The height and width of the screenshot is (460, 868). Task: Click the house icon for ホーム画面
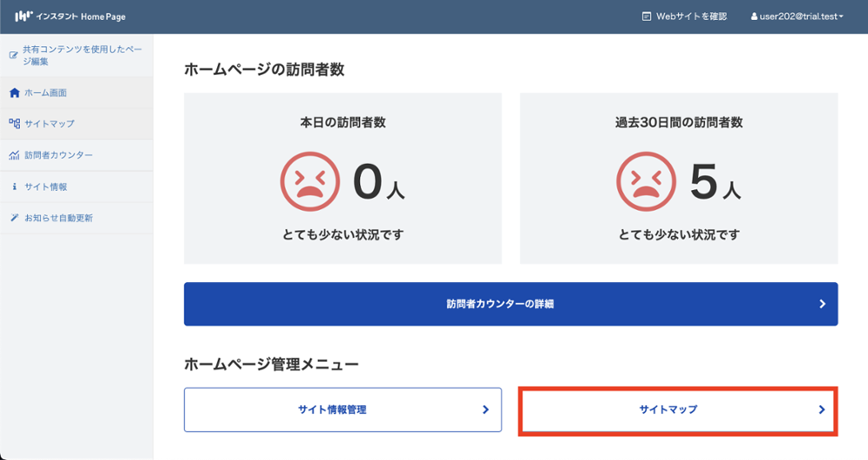tap(14, 93)
